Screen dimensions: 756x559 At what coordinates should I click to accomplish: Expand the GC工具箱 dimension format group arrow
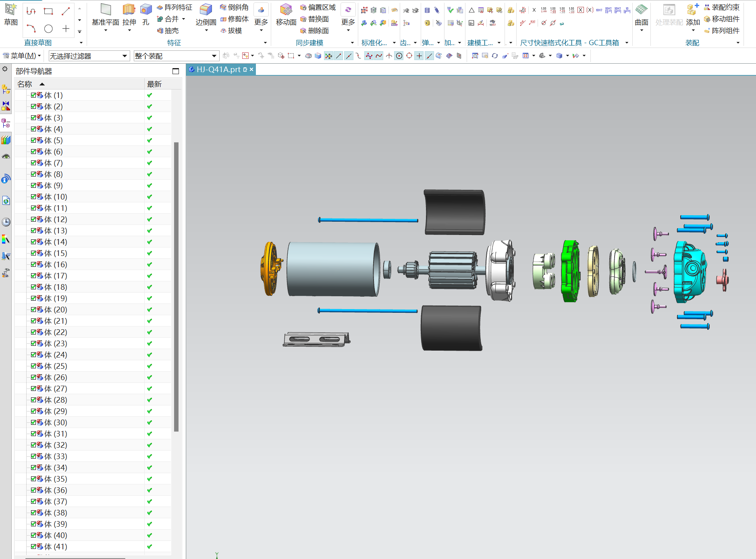point(627,43)
